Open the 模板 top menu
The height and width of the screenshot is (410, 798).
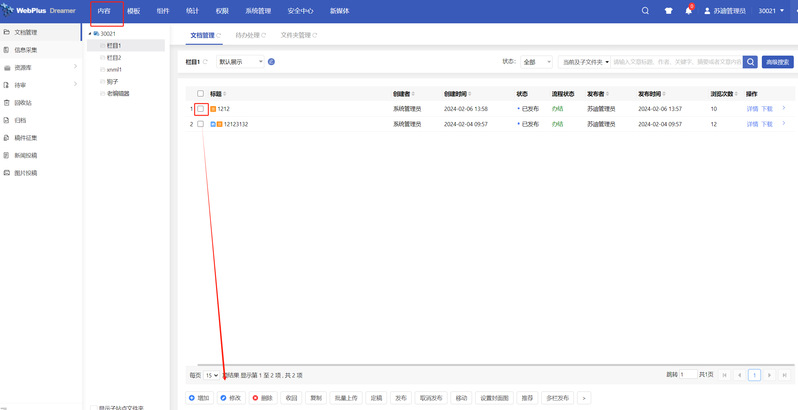(133, 11)
